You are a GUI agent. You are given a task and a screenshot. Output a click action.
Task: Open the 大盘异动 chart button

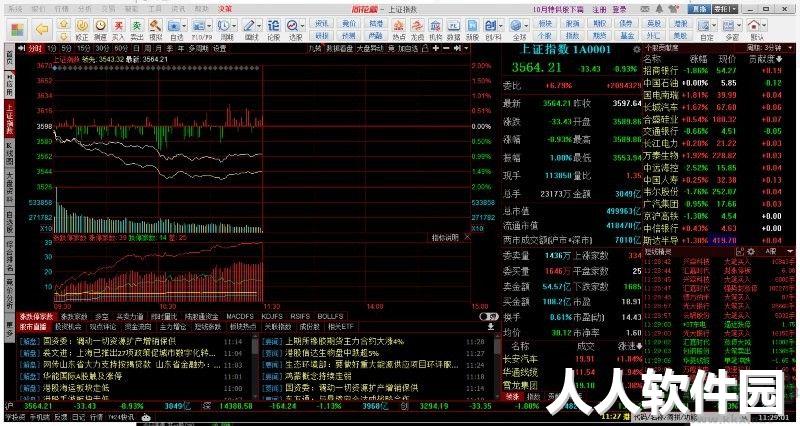pos(370,48)
